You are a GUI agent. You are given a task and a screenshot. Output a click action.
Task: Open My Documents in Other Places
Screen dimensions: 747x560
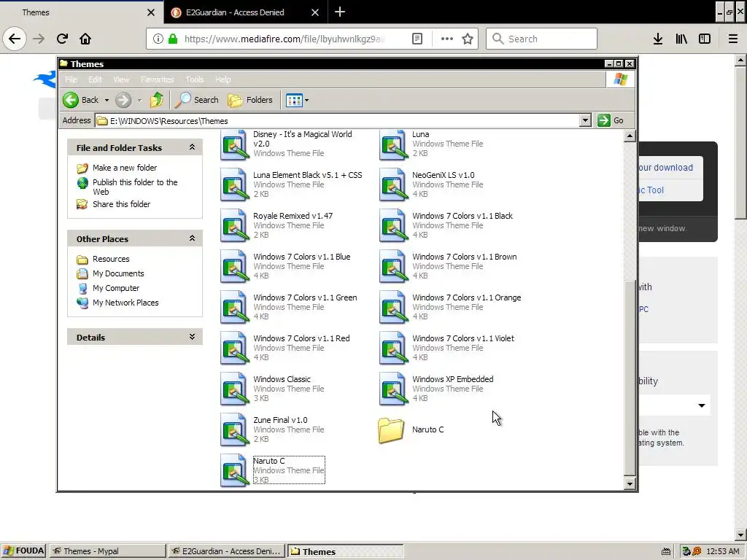117,273
